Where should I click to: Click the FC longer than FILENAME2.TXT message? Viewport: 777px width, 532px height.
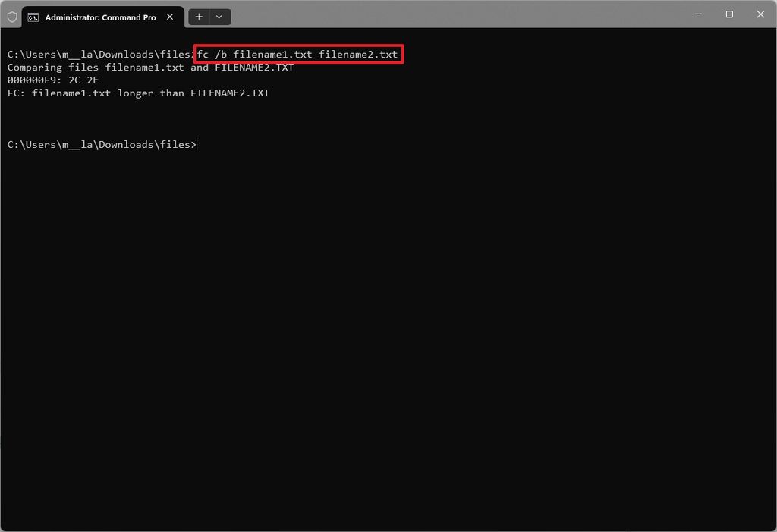137,93
